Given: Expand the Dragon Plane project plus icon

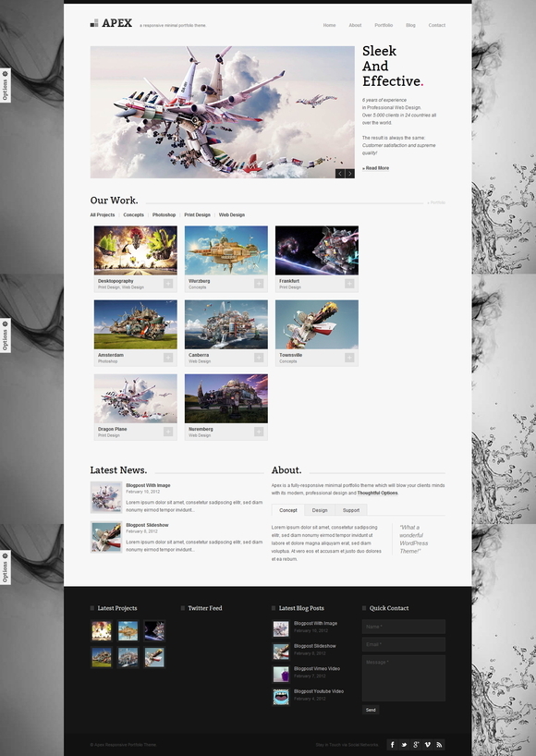Looking at the screenshot, I should coord(168,432).
